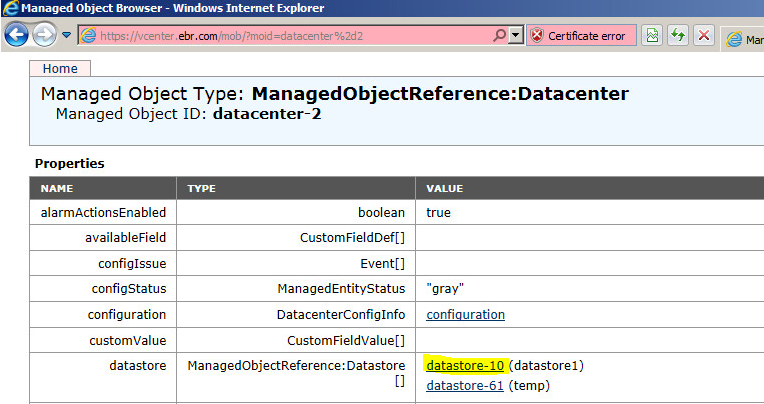The image size is (764, 404).
Task: Open the highlighted datastore-10 link
Action: [x=465, y=365]
